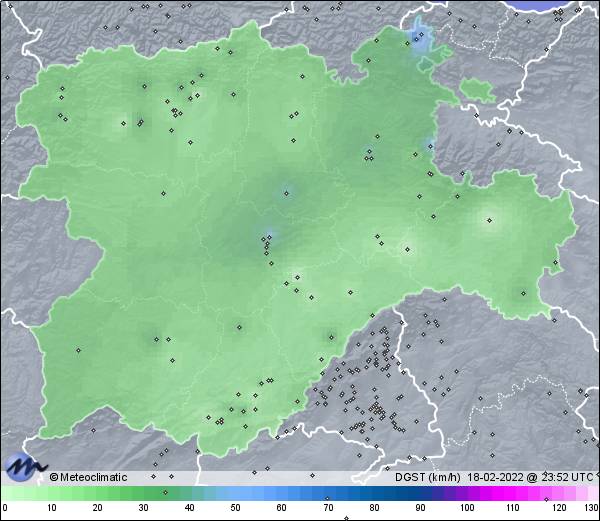This screenshot has height=521, width=600.
Task: Click the ©Meteoclimatic copyright text
Action: coord(88,477)
